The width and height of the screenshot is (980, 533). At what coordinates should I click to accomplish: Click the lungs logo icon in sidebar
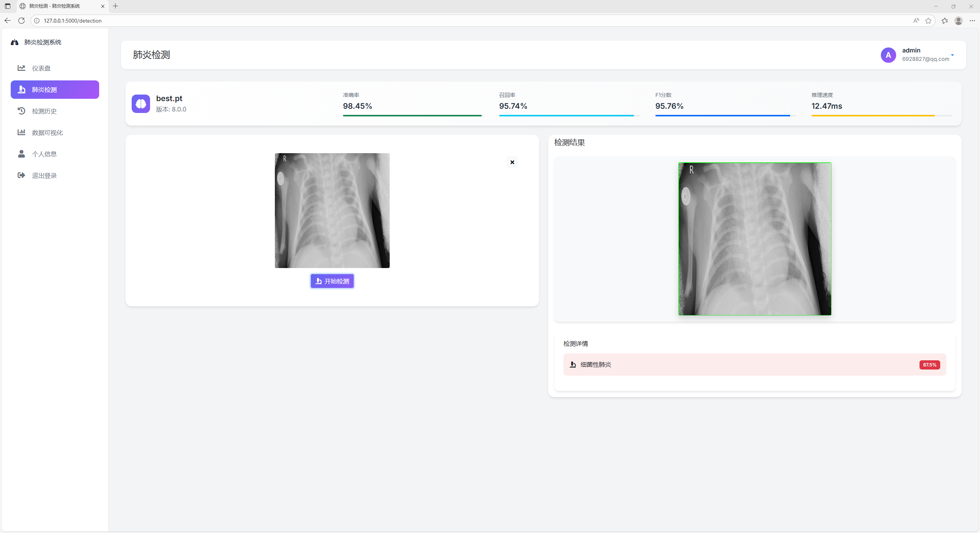pos(15,43)
